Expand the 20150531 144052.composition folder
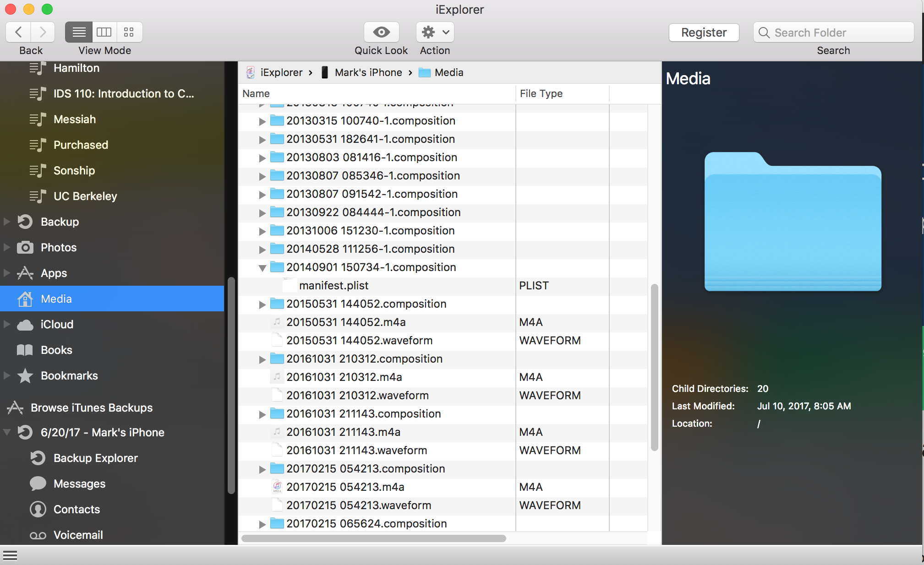The height and width of the screenshot is (565, 924). point(262,304)
